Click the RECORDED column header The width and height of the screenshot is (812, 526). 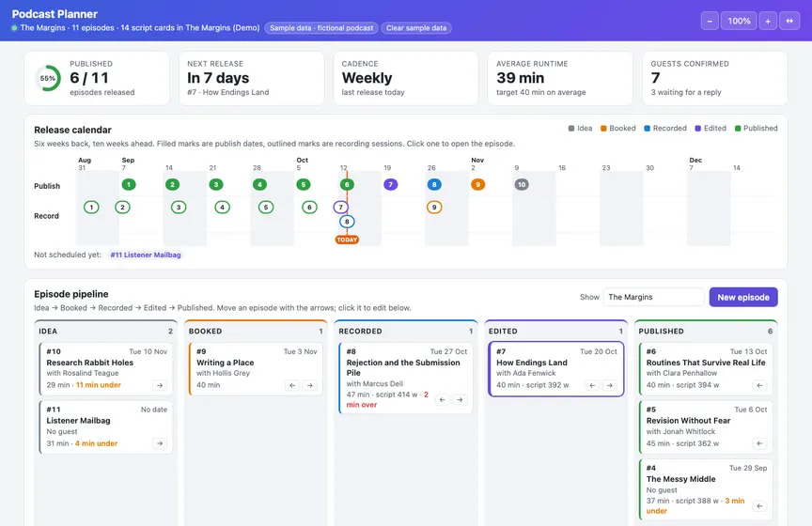(405, 332)
